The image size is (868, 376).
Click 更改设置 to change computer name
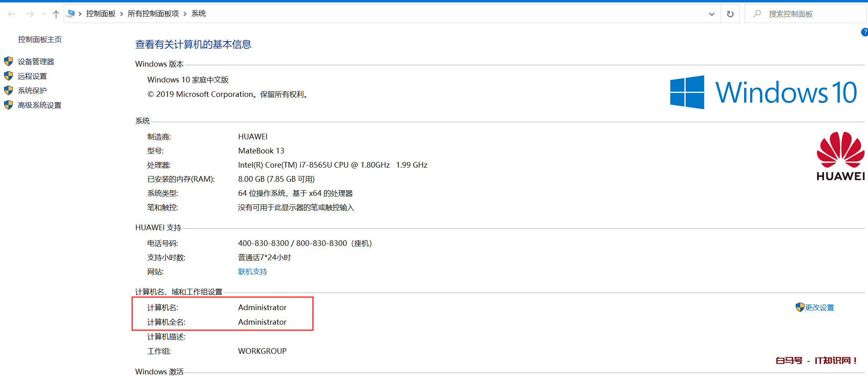tap(819, 307)
